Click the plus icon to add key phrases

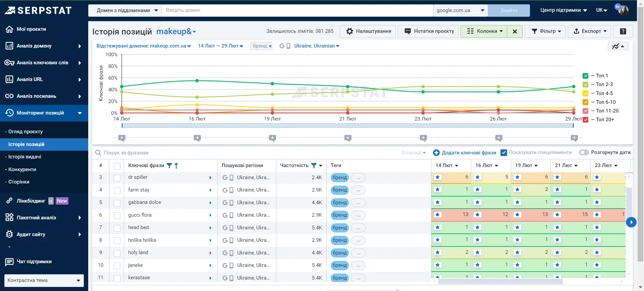click(436, 153)
